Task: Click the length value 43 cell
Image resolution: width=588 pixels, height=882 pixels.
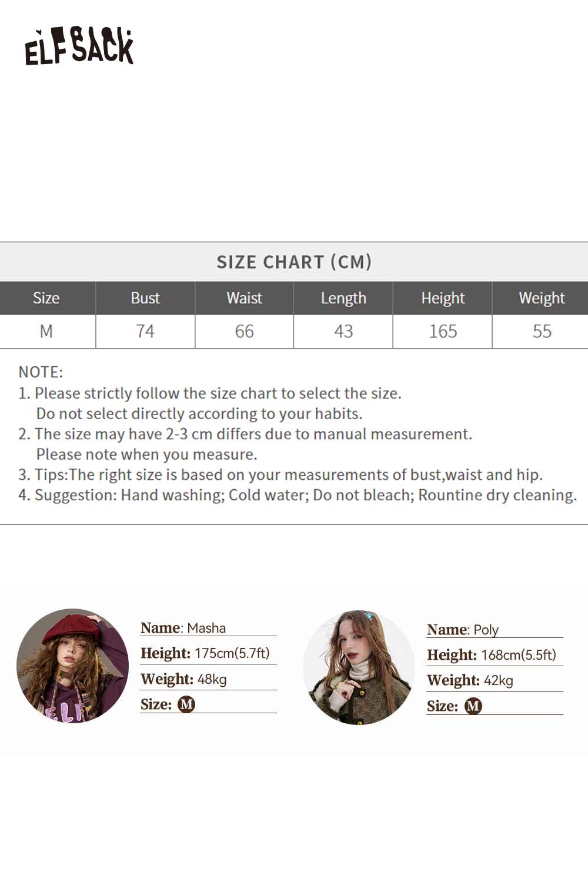Action: (343, 332)
